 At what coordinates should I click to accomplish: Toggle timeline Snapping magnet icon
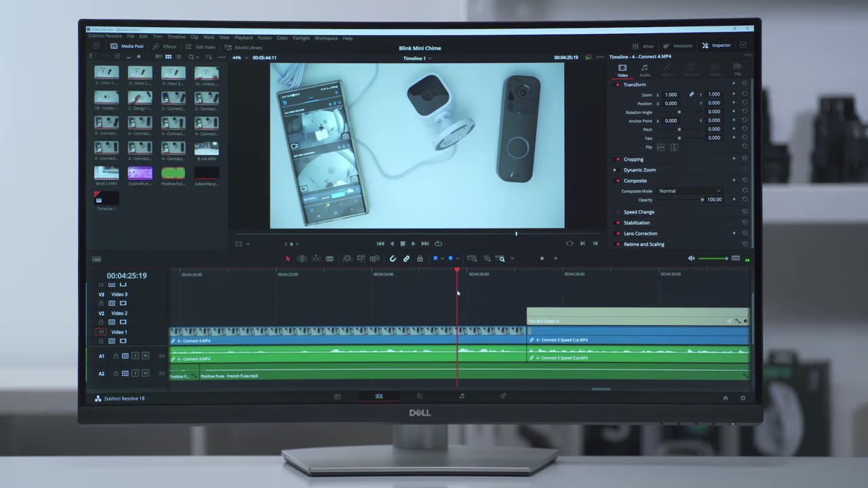(393, 259)
